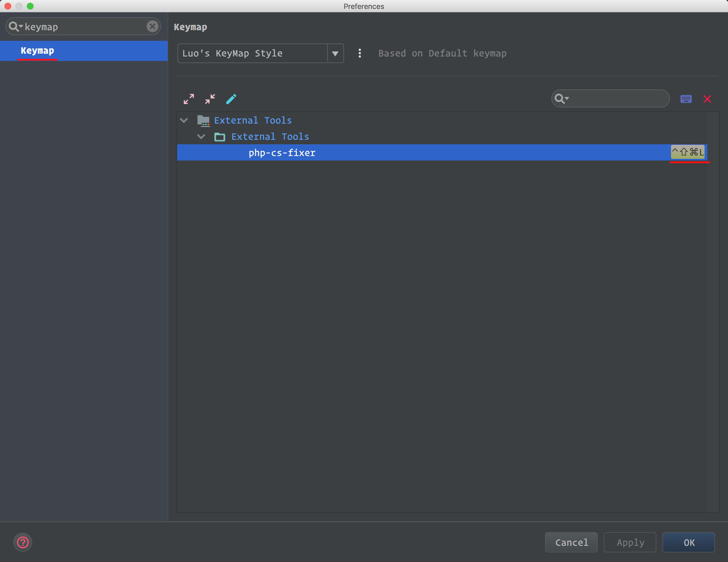728x562 pixels.
Task: Select Keymap in the left sidebar
Action: click(x=37, y=51)
